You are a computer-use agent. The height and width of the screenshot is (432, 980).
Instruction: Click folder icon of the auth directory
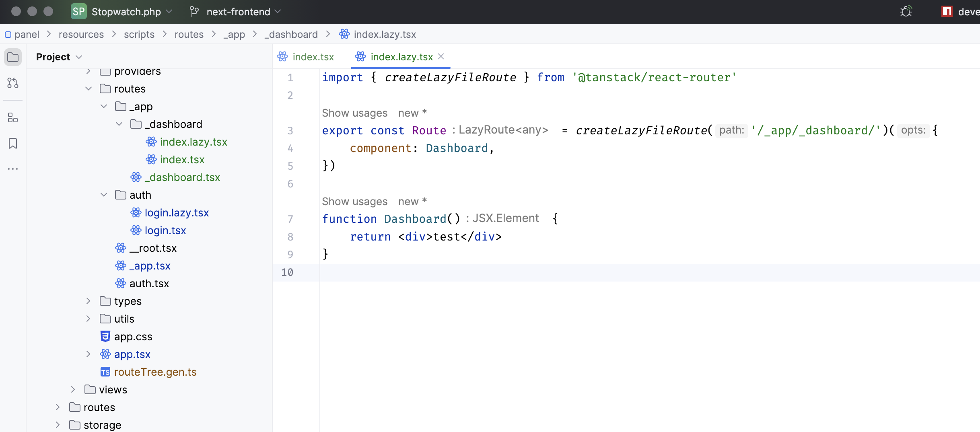120,195
